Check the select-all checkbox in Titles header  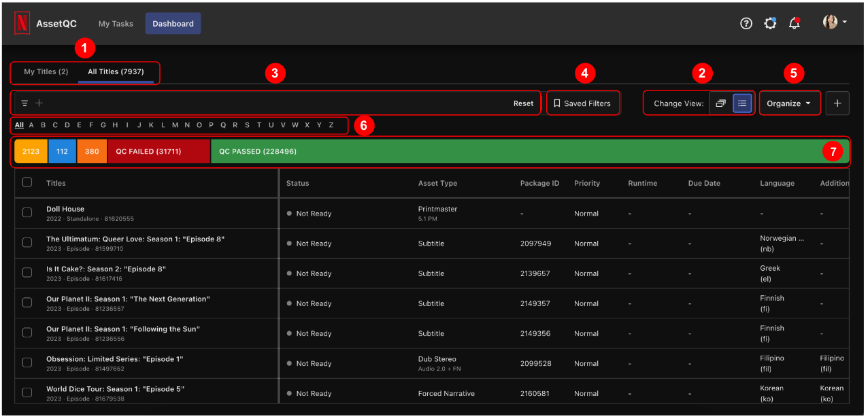click(27, 182)
